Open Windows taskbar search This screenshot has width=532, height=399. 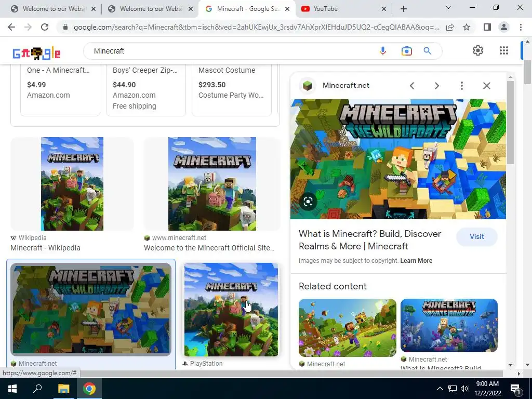coord(37,389)
